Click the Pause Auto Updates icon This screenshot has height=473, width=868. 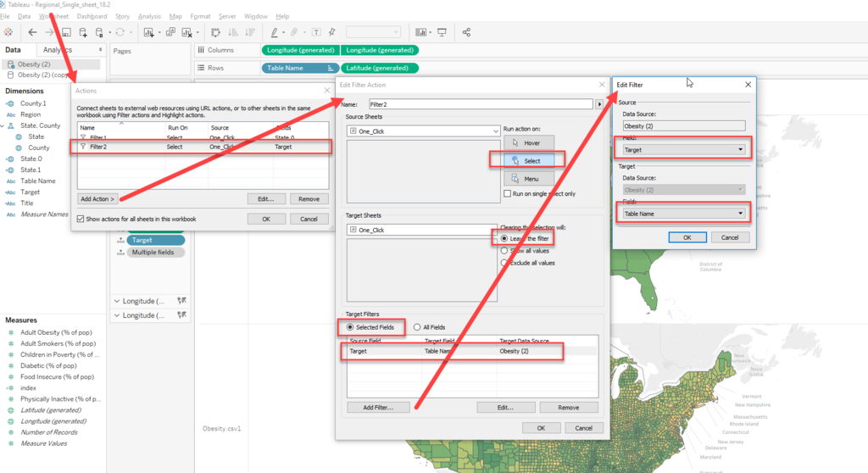pos(100,32)
